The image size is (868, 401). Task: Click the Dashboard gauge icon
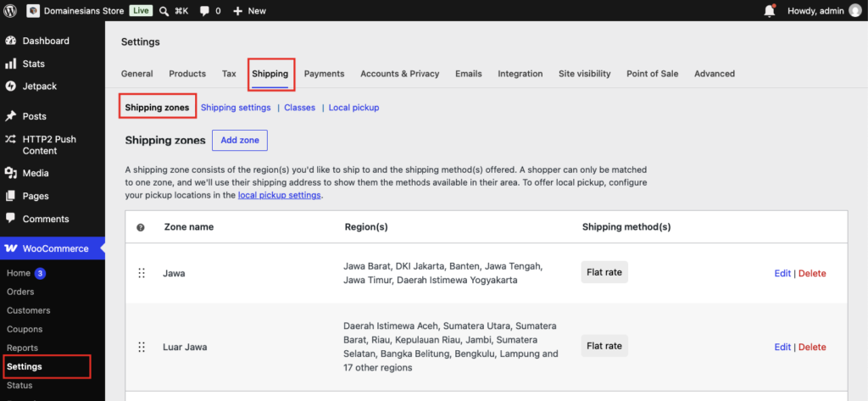tap(10, 41)
